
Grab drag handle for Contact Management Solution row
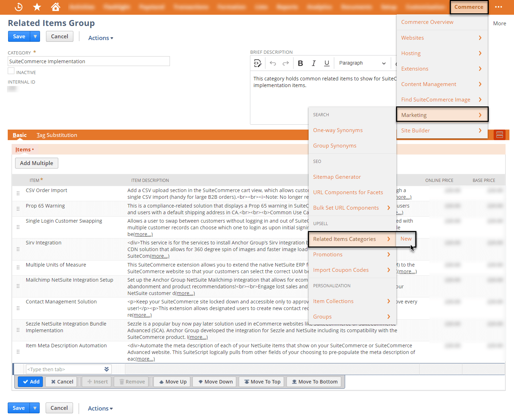tap(18, 308)
